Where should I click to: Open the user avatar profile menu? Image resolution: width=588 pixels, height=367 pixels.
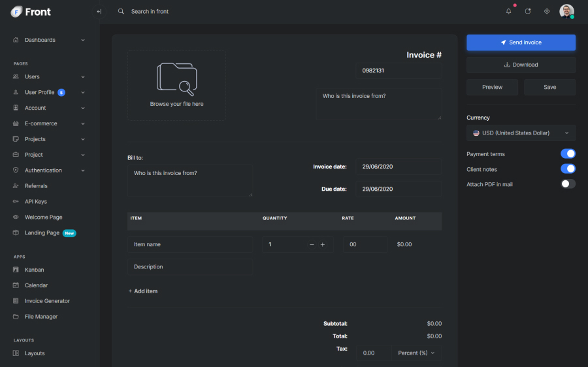coord(566,11)
